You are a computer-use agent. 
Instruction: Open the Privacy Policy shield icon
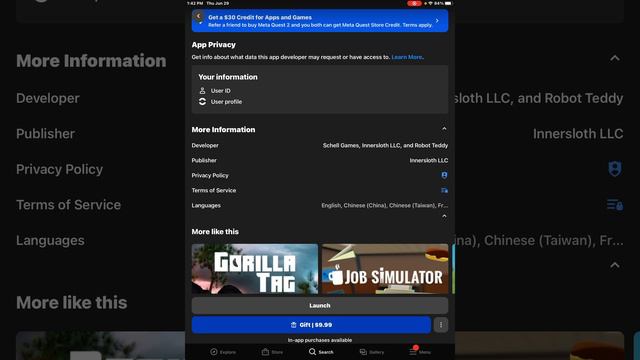pyautogui.click(x=444, y=175)
